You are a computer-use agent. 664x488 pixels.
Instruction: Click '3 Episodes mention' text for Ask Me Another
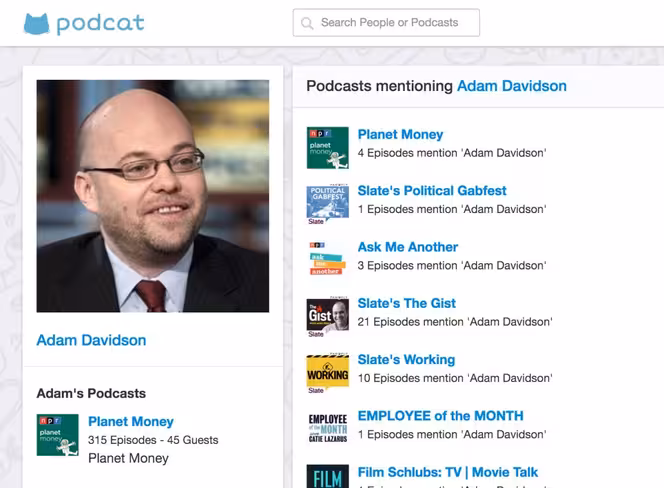pos(452,266)
